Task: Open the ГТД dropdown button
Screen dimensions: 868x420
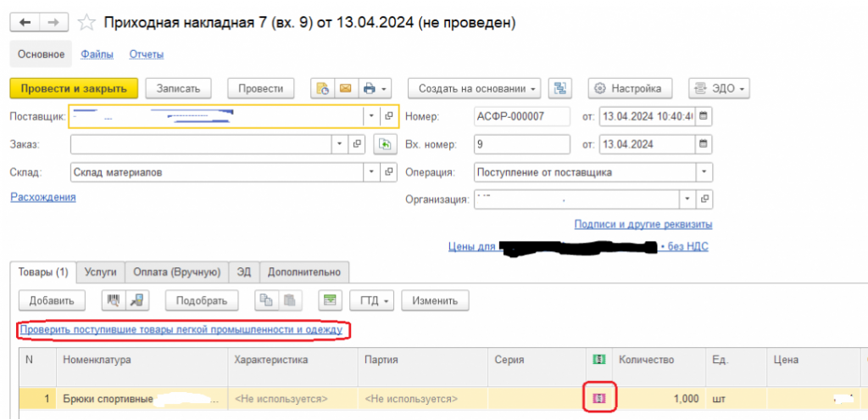Action: (x=371, y=301)
